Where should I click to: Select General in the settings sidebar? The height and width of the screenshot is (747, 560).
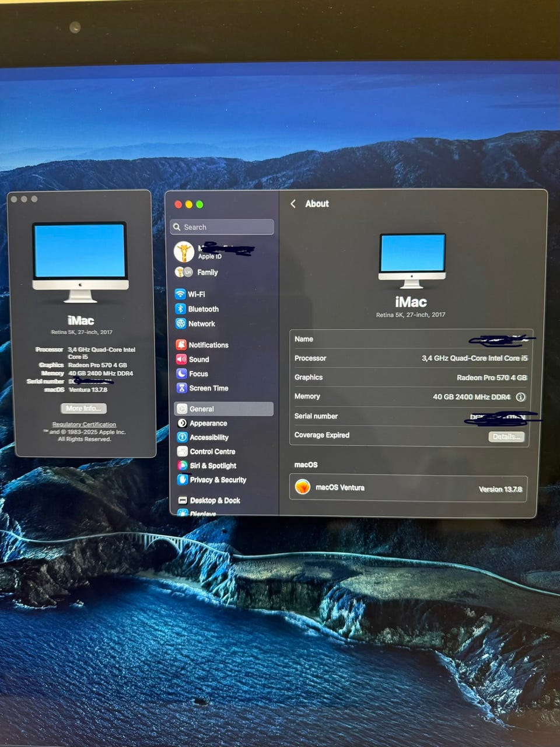tap(224, 409)
